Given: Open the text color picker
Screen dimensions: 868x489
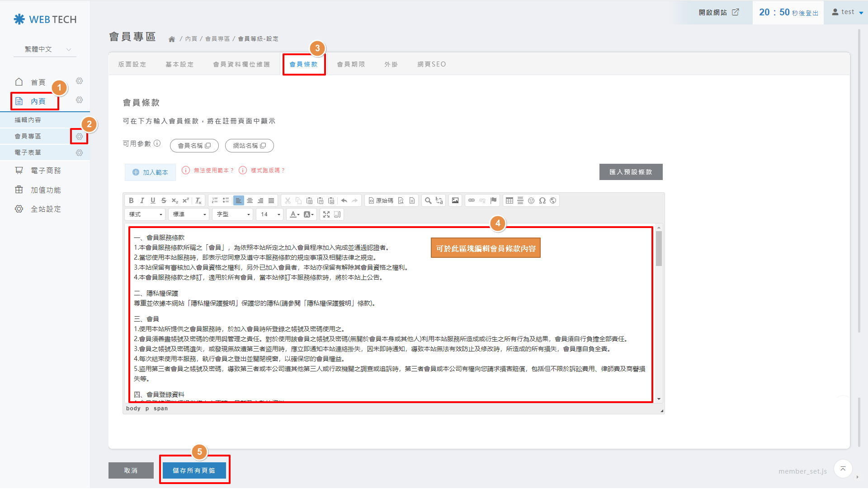Looking at the screenshot, I should (x=295, y=215).
